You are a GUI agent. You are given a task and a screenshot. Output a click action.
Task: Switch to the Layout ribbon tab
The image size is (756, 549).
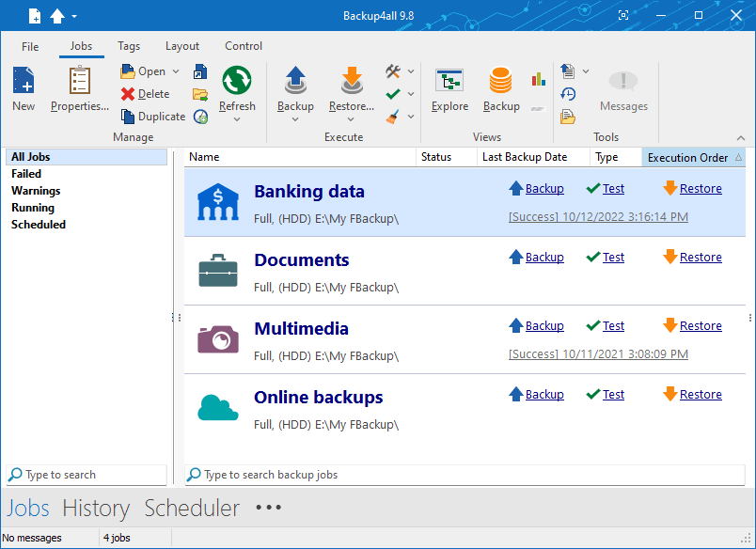(182, 46)
